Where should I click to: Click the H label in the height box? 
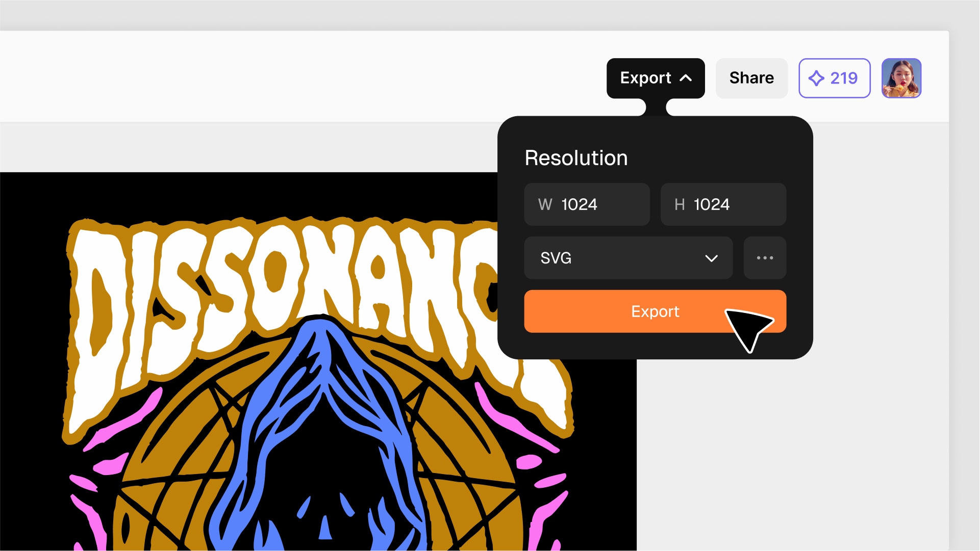[x=679, y=204]
